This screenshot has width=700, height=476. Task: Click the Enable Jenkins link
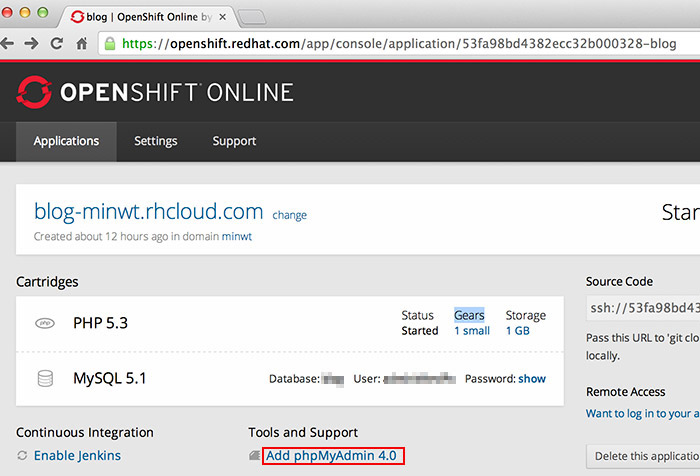(x=77, y=455)
